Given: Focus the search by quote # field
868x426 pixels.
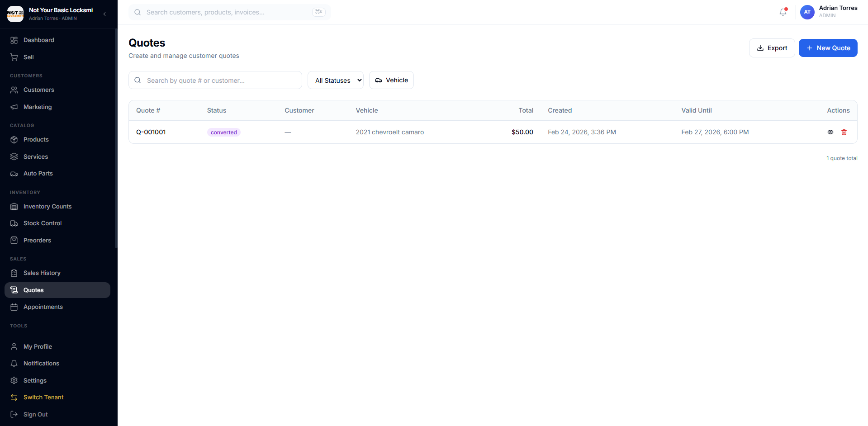Looking at the screenshot, I should [215, 80].
